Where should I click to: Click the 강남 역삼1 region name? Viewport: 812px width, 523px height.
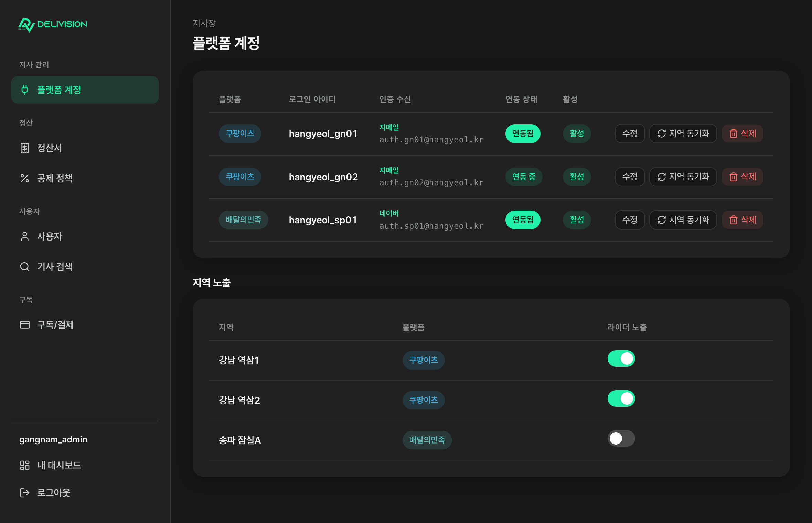pyautogui.click(x=239, y=360)
